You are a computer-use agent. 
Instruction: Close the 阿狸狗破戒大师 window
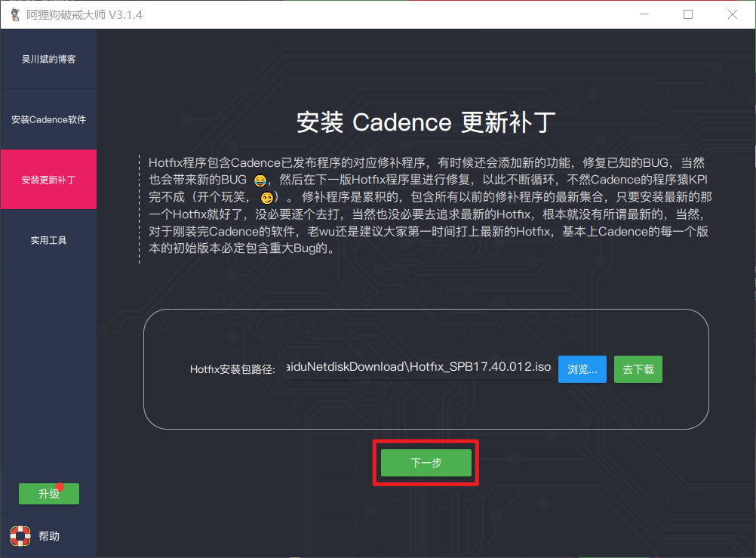[x=732, y=14]
